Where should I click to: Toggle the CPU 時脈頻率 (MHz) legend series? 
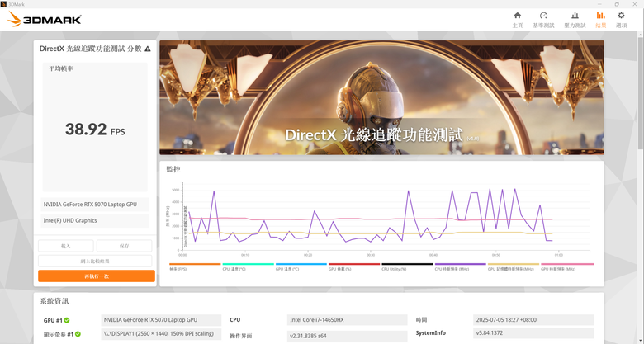[461, 267]
